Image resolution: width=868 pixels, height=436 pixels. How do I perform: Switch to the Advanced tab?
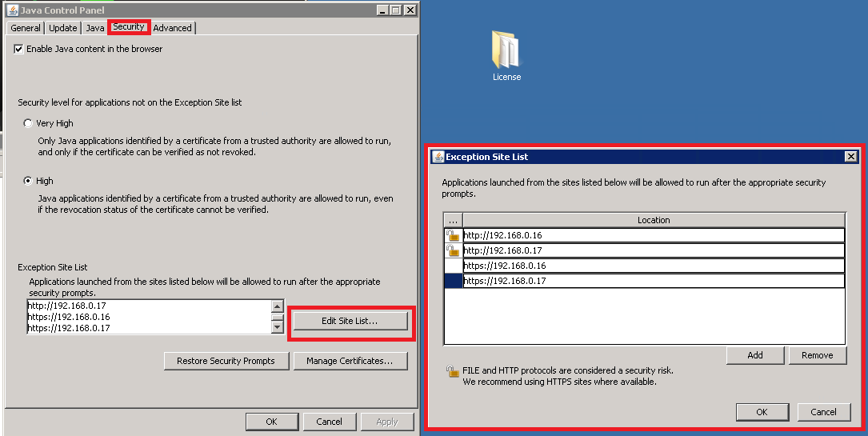172,28
